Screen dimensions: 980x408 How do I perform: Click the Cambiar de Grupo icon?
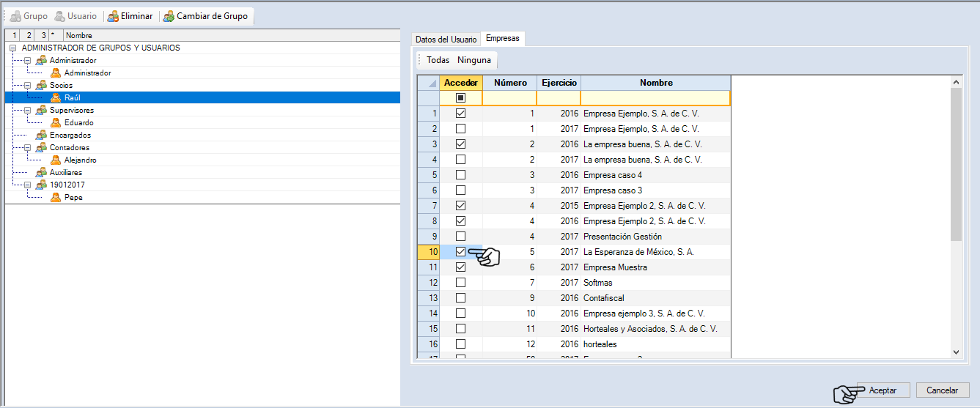169,15
